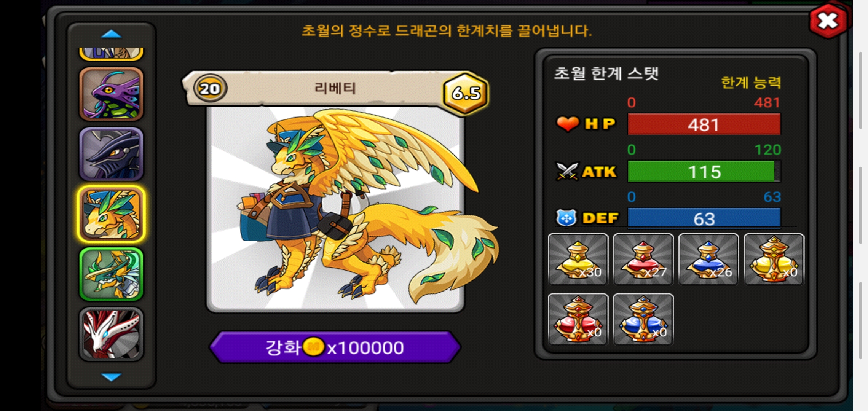Image resolution: width=868 pixels, height=411 pixels.
Task: Tap the 6.5 grade hexagon badge
Action: coord(466,92)
